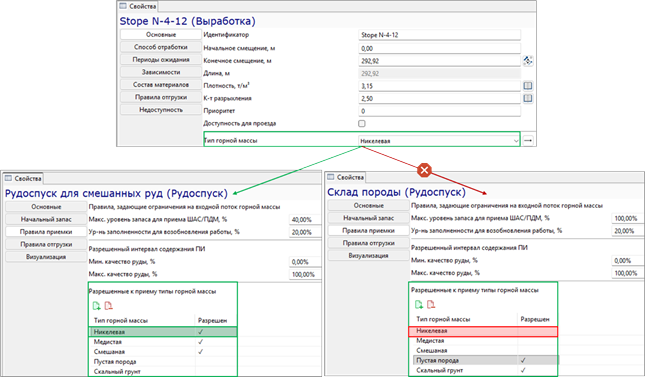Select Медистая row in Склад породы table
Viewport: 645px width, 377px height.
pyautogui.click(x=483, y=340)
